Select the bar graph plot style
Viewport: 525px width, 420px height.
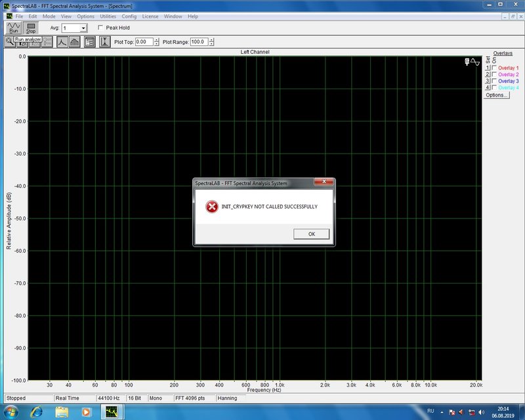(75, 42)
